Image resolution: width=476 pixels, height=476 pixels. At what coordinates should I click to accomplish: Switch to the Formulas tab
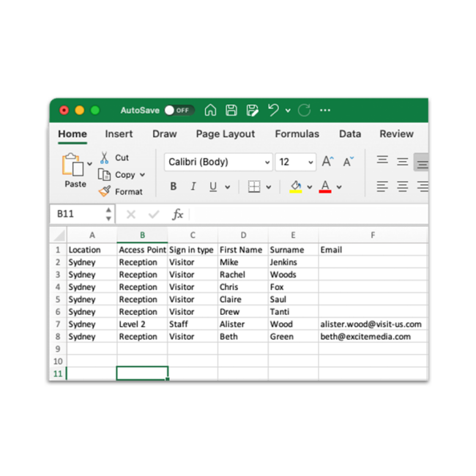[x=297, y=134]
